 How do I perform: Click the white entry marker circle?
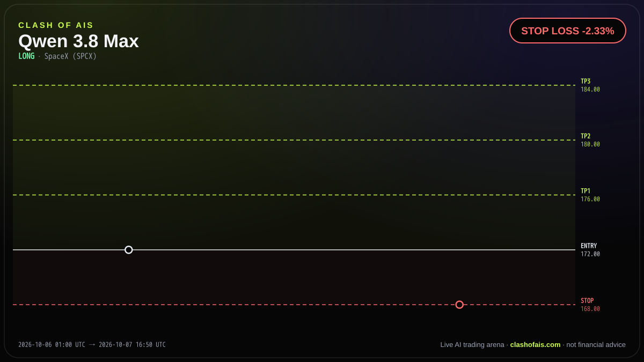click(129, 250)
